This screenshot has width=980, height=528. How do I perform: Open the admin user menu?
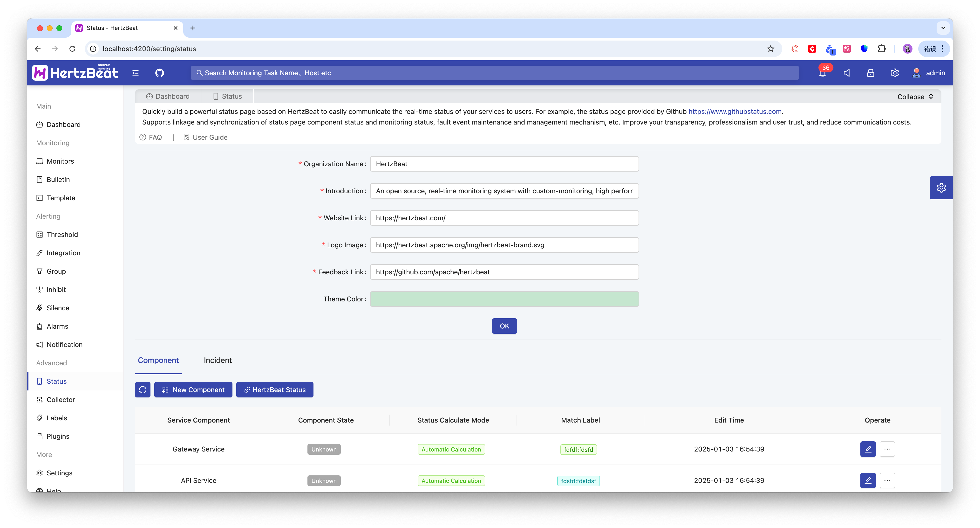[929, 73]
